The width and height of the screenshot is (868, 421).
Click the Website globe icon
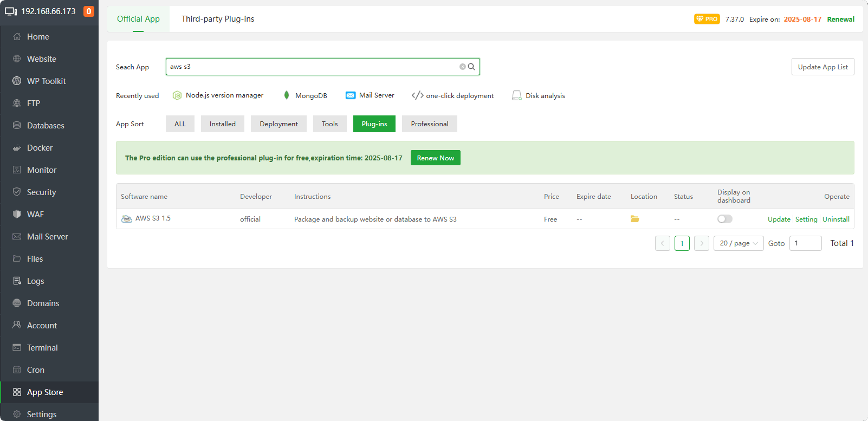click(17, 59)
